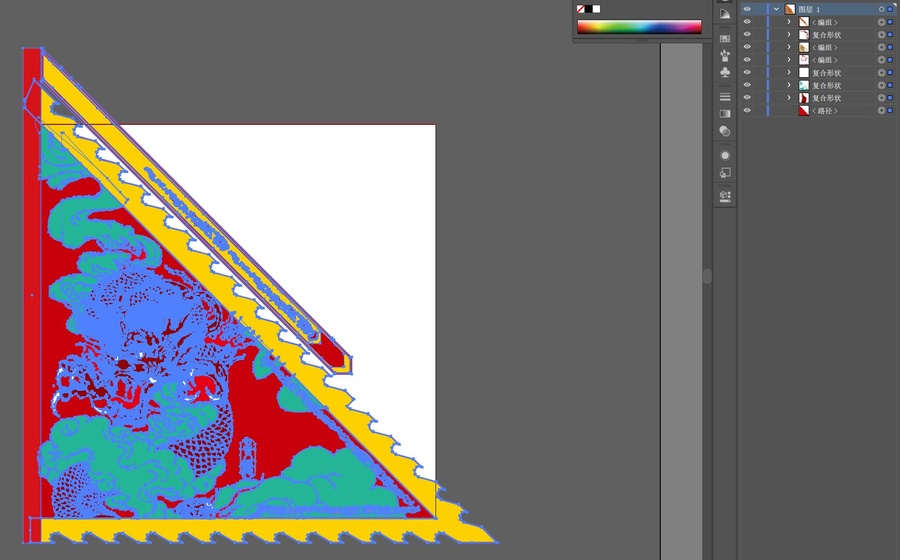Screen dimensions: 900x560
Task: Click target circle of red-swirl 复合形状 row
Action: (881, 34)
